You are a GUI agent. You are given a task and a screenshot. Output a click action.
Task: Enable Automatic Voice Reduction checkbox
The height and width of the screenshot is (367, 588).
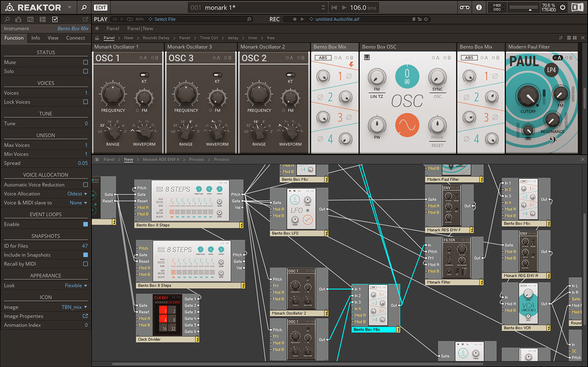coord(85,184)
